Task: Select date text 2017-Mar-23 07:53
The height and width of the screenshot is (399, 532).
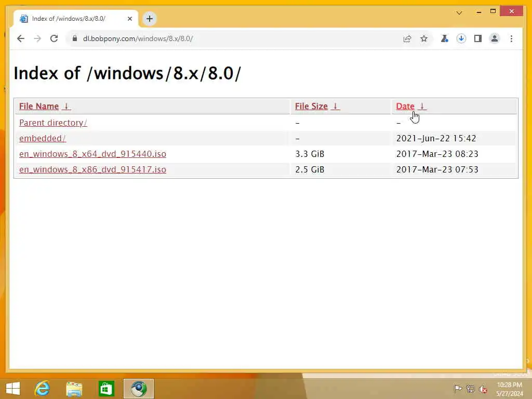Action: point(437,169)
